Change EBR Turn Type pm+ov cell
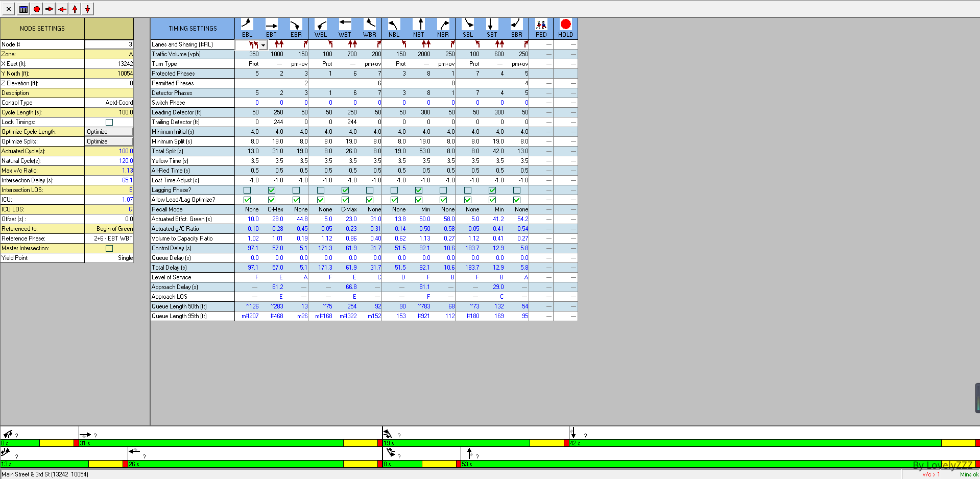980x479 pixels. 296,64
